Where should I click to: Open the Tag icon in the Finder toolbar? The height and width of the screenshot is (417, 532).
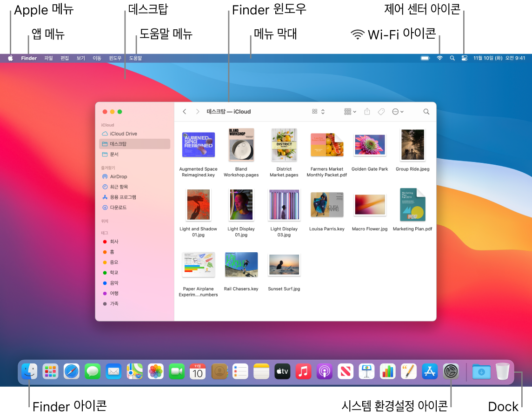381,111
